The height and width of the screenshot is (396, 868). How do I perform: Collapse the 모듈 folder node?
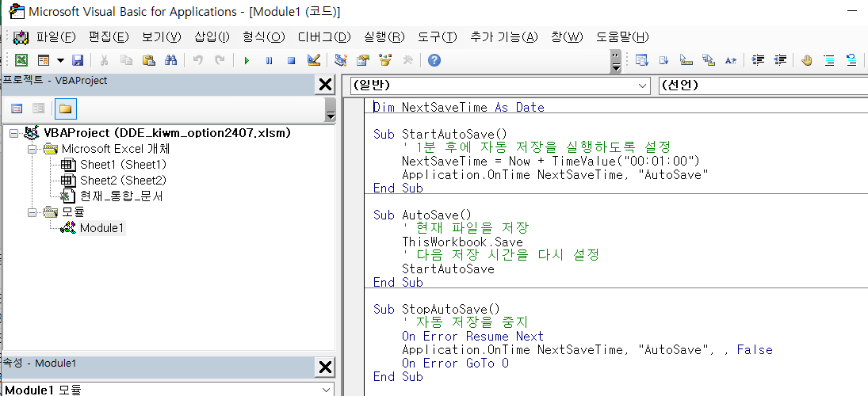(33, 211)
